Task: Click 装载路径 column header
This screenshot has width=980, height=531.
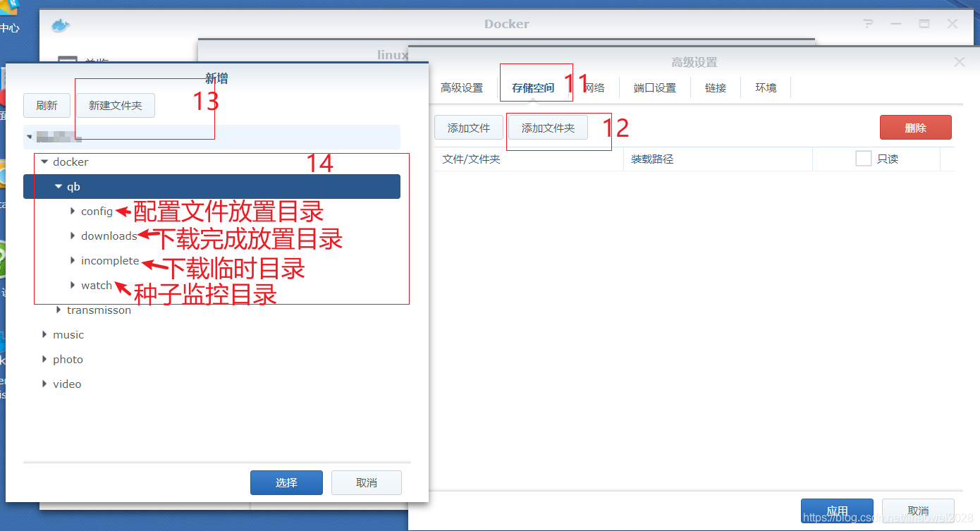Action: click(x=718, y=159)
